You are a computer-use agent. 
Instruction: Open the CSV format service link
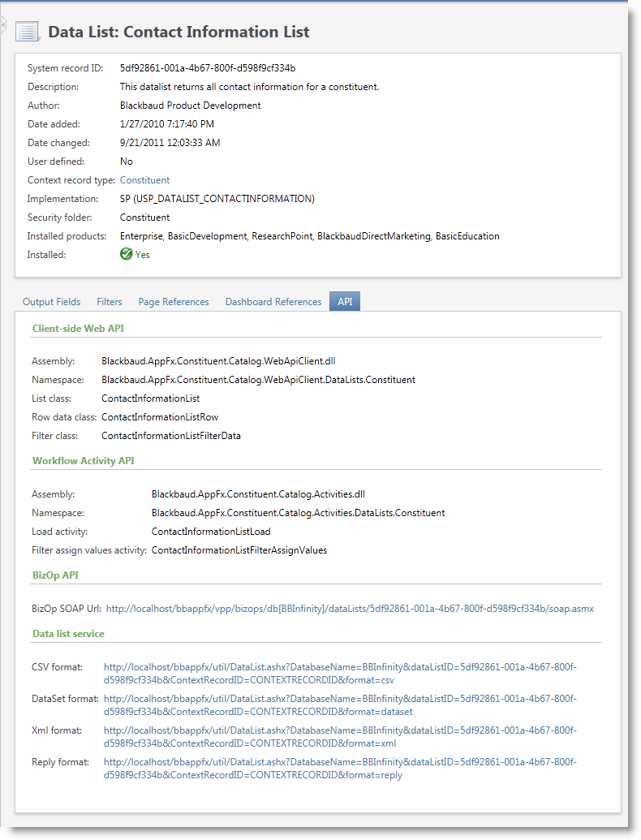click(340, 674)
